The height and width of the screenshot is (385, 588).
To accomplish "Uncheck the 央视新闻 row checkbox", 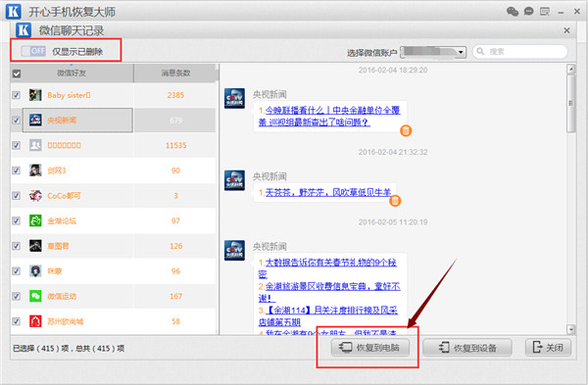I will click(16, 120).
